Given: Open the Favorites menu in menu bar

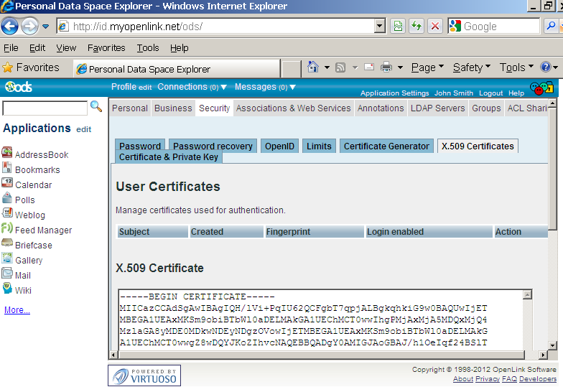Looking at the screenshot, I should pyautogui.click(x=106, y=48).
